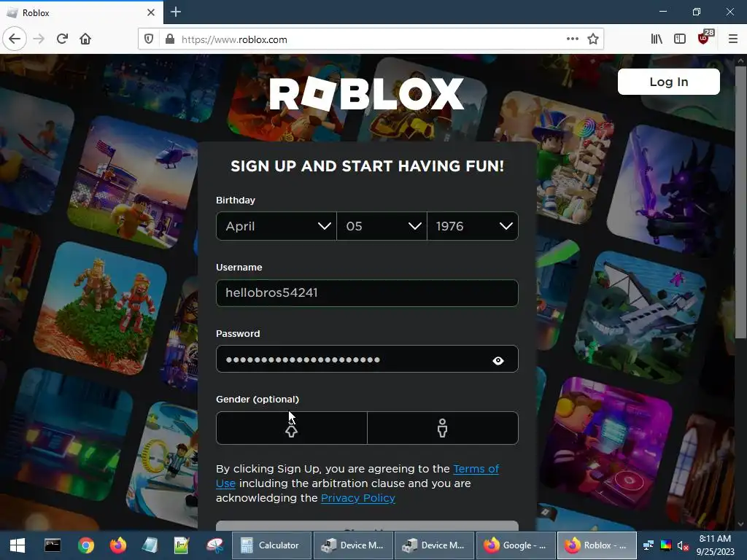747x560 pixels.
Task: Switch to Google Firefox window
Action: 516,545
